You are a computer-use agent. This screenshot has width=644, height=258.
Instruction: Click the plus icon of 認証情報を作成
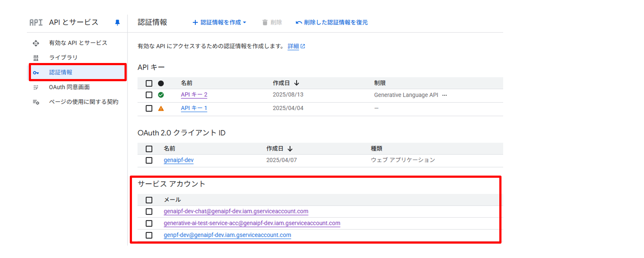pos(195,23)
